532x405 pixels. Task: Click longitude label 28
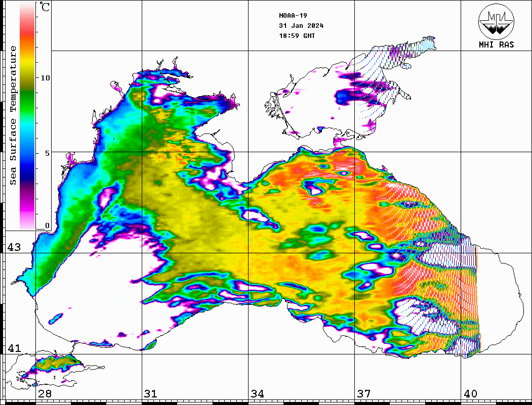pyautogui.click(x=45, y=393)
